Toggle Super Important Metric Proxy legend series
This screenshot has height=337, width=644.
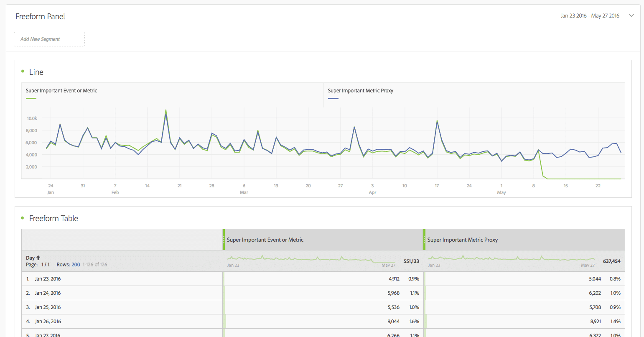click(360, 91)
